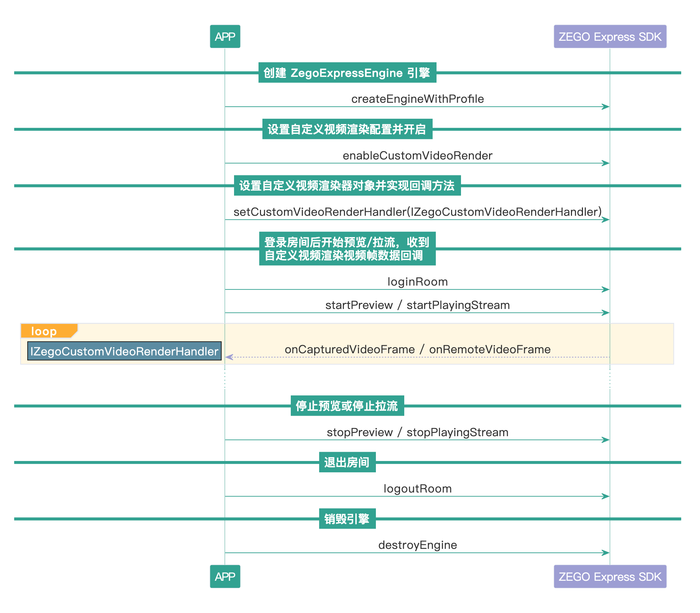This screenshot has width=700, height=613.
Task: Click the bottom ZEGO Express SDK box
Action: click(610, 576)
